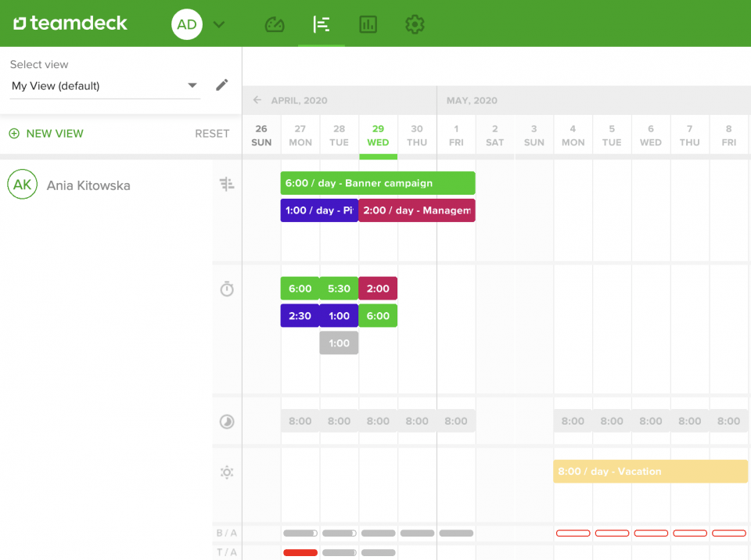Click the bookings row icon
Screen dimensions: 751x560
(227, 184)
